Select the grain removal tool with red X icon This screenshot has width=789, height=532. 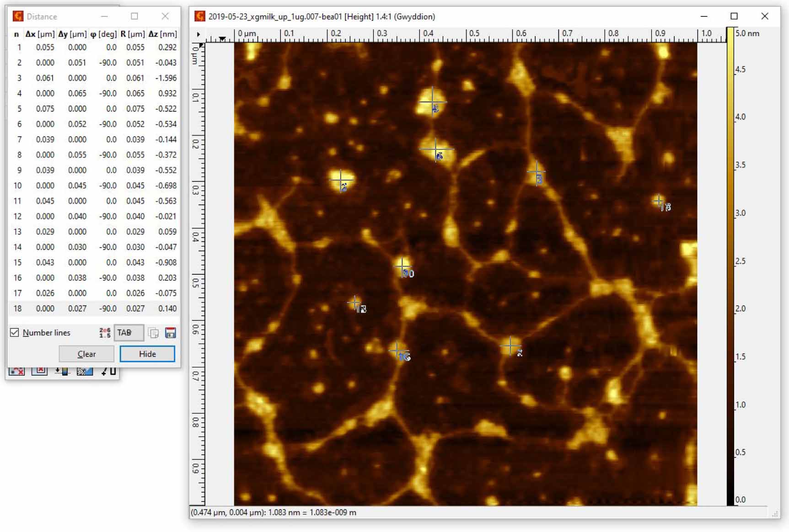click(x=39, y=370)
